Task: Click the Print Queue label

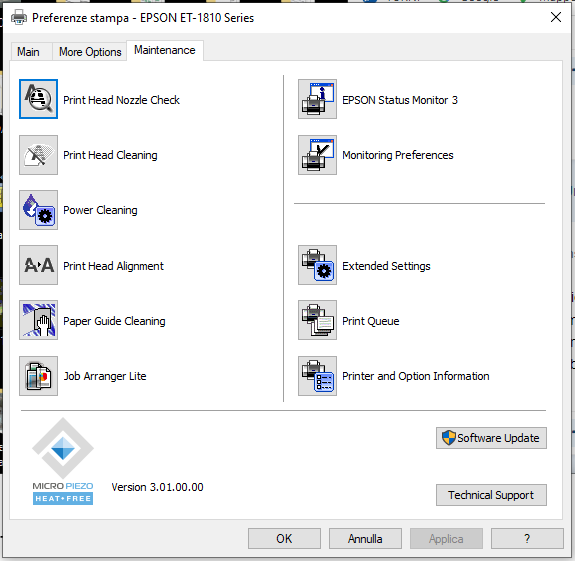Action: pos(371,321)
